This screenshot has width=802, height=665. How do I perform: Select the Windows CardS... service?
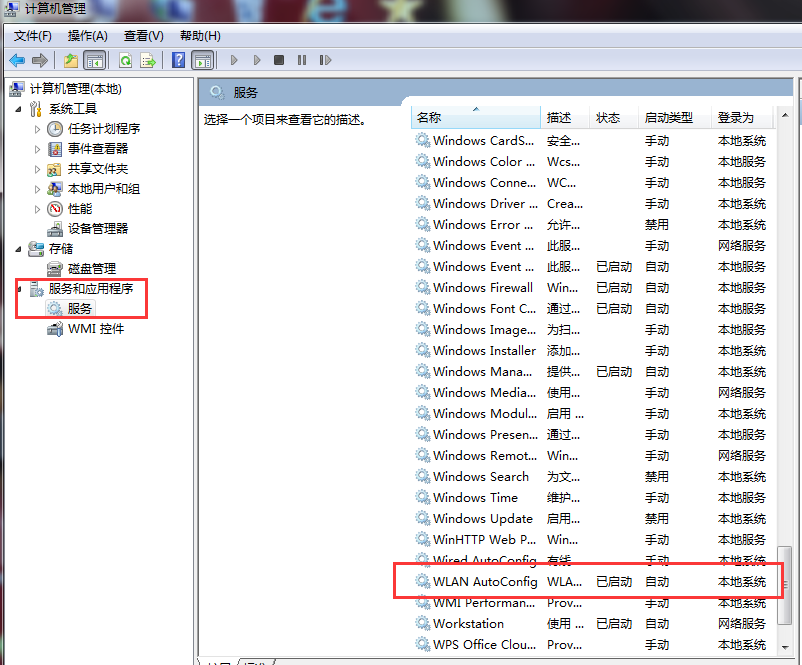coord(591,140)
